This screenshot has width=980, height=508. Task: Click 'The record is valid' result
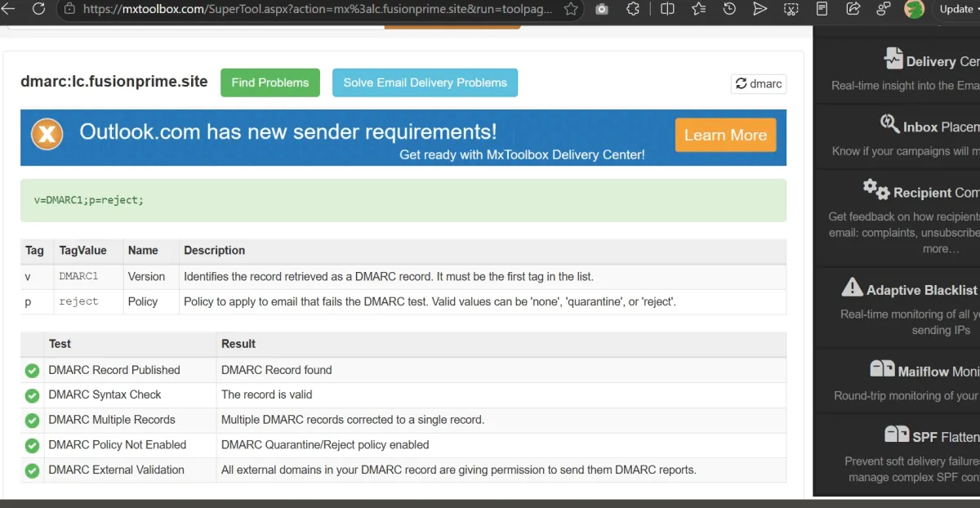pos(267,394)
